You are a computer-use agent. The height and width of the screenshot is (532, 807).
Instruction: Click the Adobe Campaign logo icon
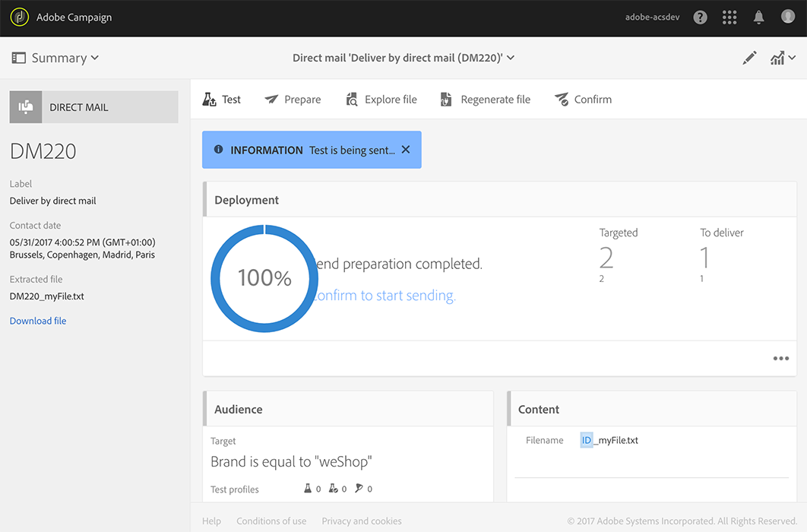click(20, 17)
